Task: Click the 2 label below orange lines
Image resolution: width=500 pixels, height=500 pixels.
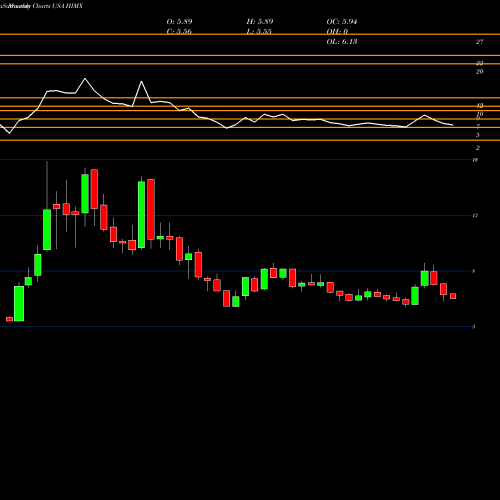Action: [x=478, y=148]
